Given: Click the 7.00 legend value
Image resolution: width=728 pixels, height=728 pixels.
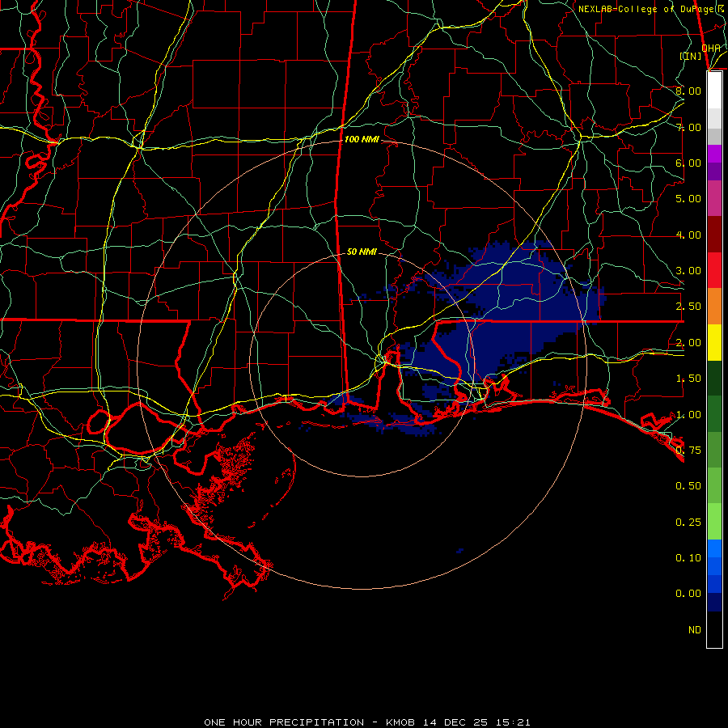Looking at the screenshot, I should [688, 127].
